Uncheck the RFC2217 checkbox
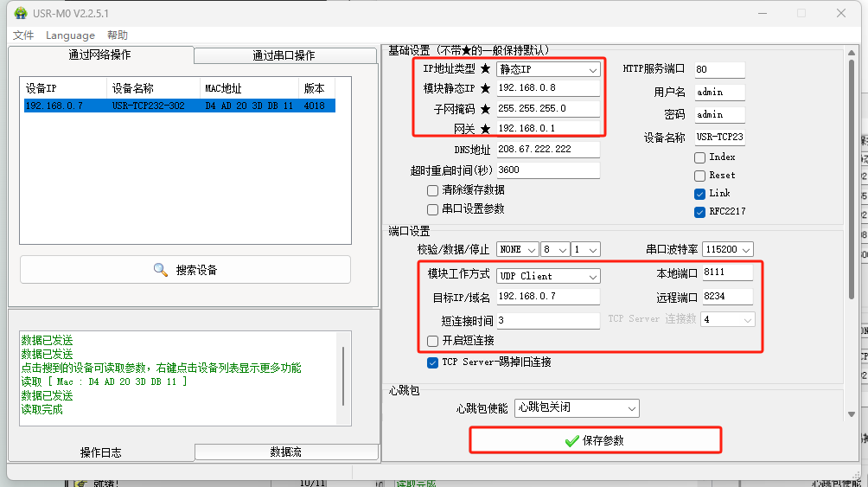 click(x=699, y=212)
